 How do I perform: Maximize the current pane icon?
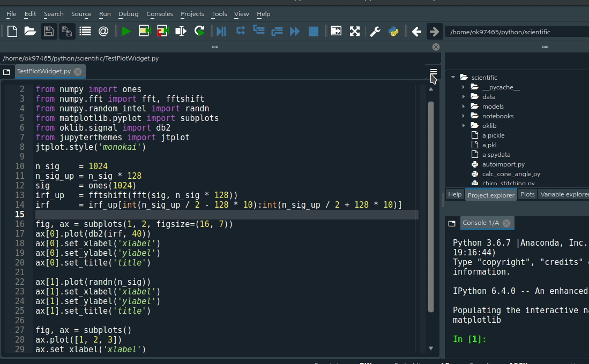coord(336,31)
